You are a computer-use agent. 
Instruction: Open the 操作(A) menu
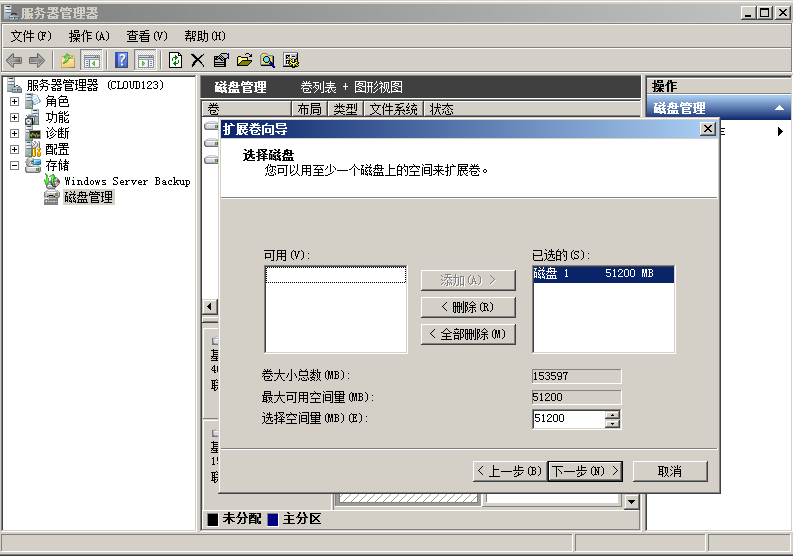point(89,36)
